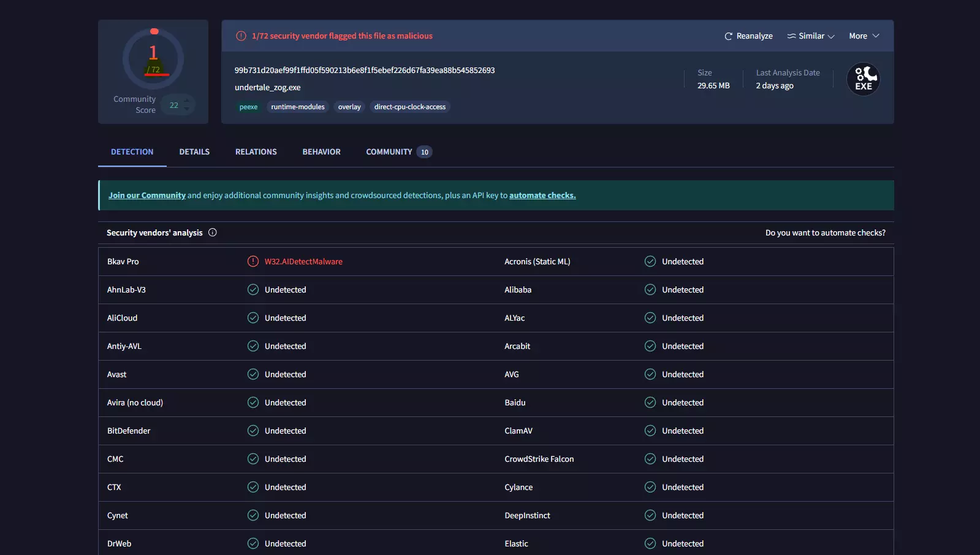
Task: Open the More dropdown menu
Action: point(864,36)
